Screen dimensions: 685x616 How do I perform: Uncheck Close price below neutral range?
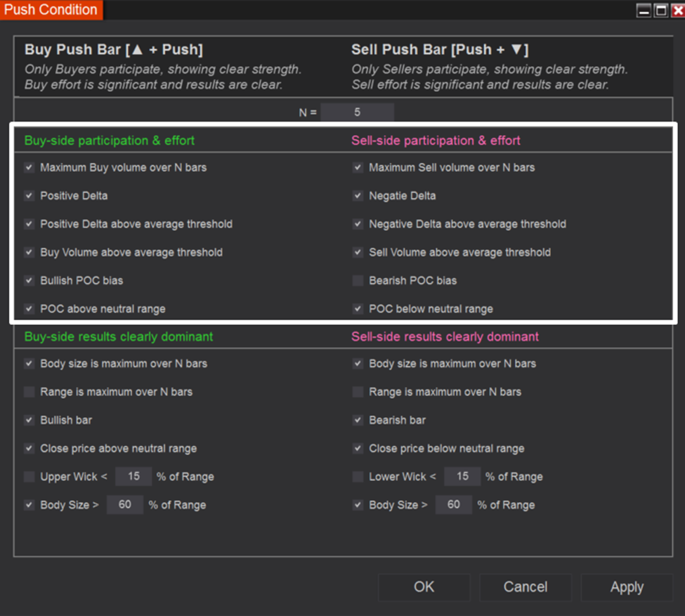358,448
